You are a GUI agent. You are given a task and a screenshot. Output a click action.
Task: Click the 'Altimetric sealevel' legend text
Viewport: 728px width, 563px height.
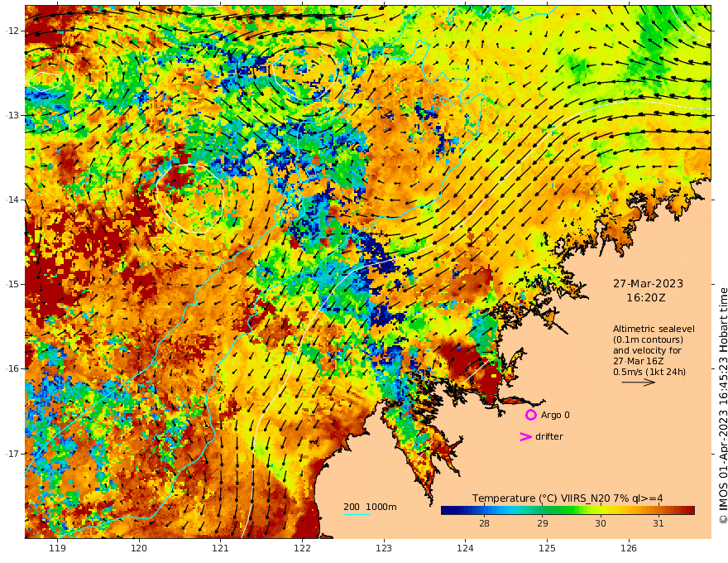coord(654,329)
